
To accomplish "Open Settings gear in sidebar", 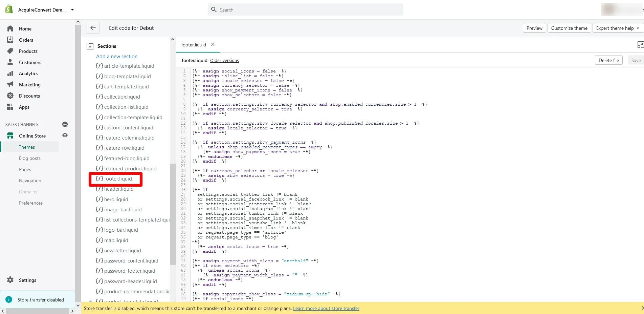I will pos(10,280).
